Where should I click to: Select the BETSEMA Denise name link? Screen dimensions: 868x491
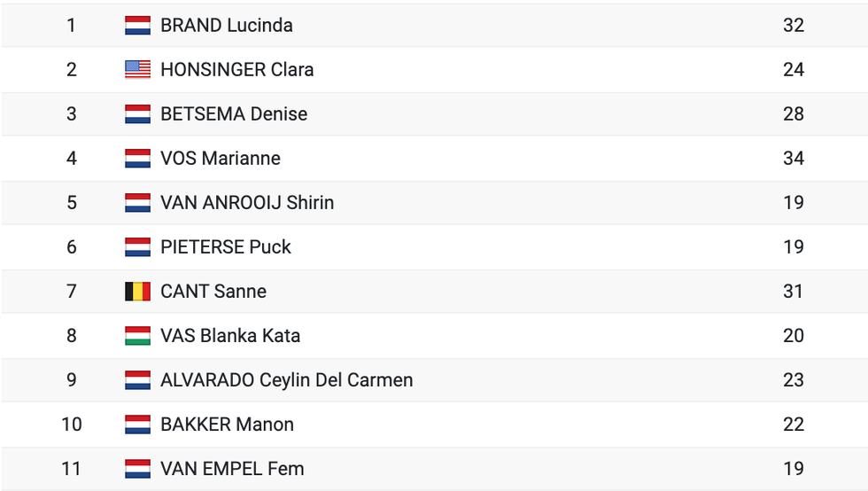click(x=234, y=114)
